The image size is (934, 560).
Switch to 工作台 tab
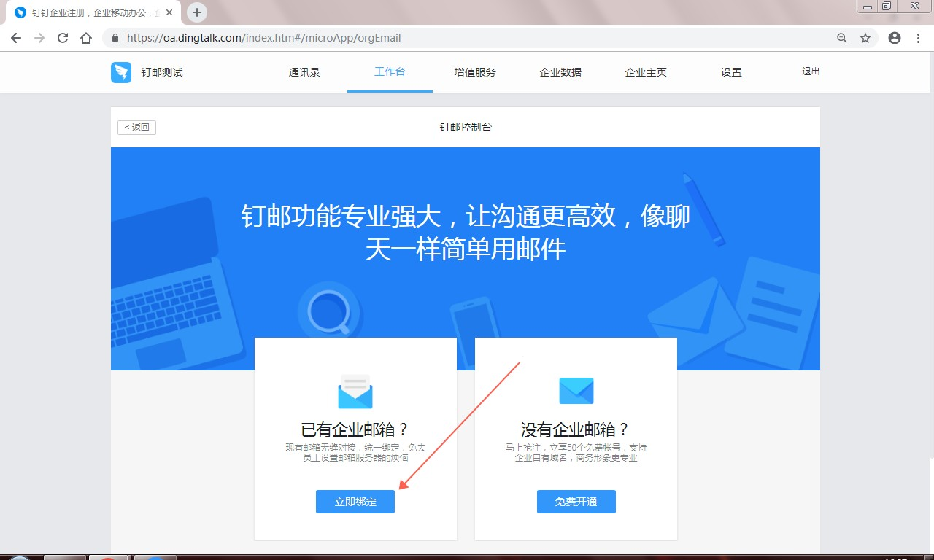coord(390,71)
